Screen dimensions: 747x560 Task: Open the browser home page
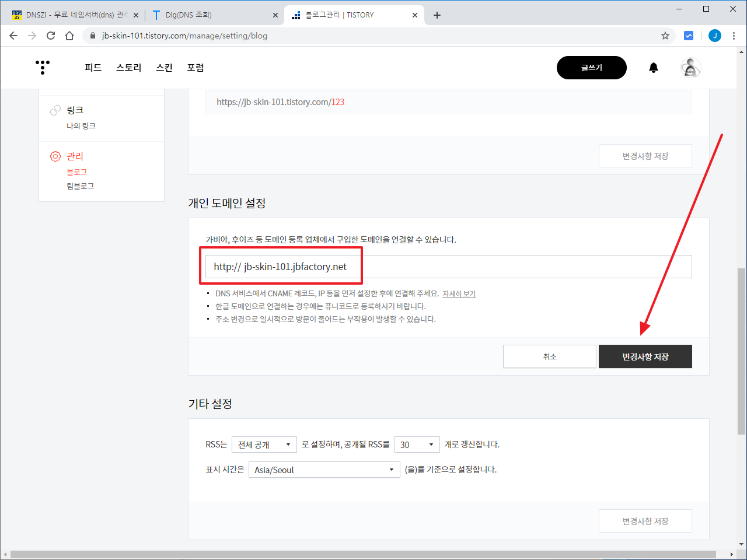[x=69, y=36]
